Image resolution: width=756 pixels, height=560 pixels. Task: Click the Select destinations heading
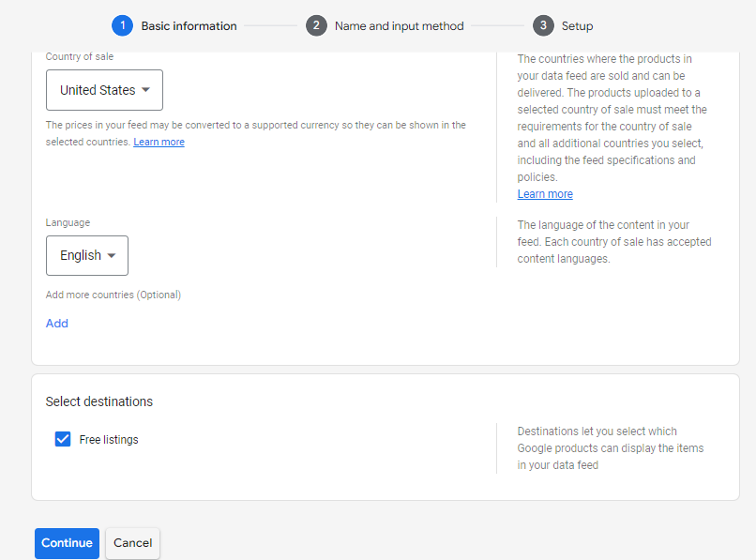tap(99, 401)
